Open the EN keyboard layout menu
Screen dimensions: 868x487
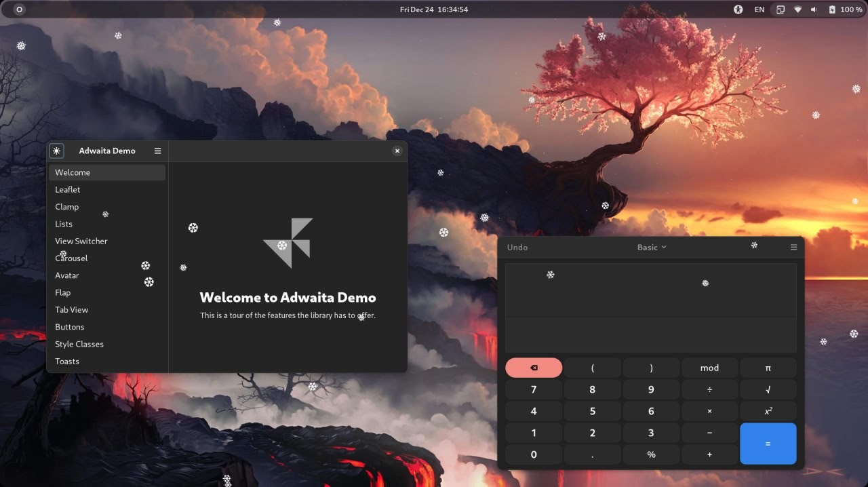click(x=759, y=9)
